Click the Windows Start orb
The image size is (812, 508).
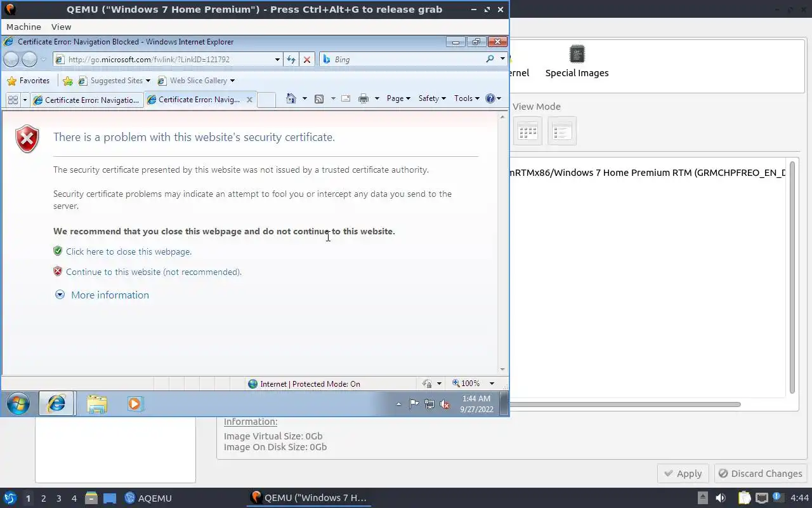point(18,403)
